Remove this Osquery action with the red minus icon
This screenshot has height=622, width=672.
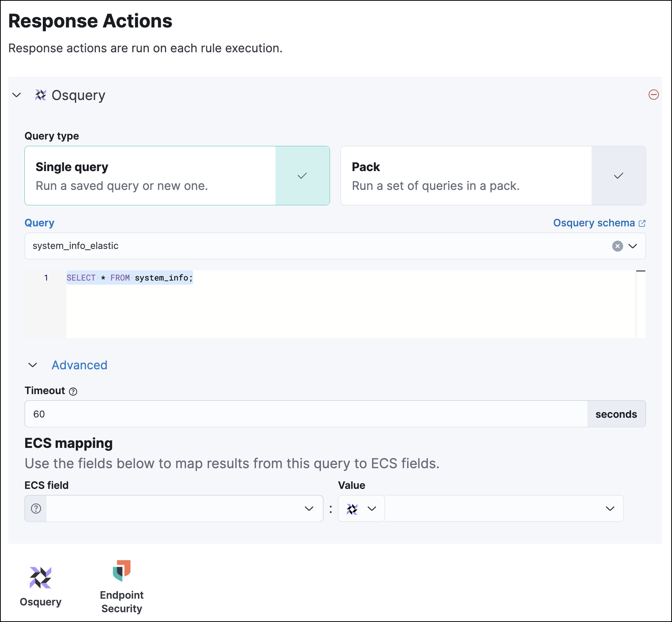(653, 95)
